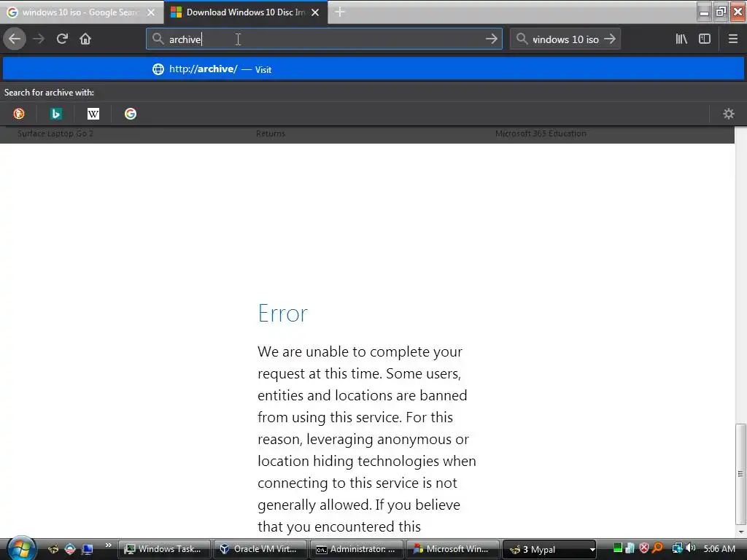Click the forward navigation arrow

(x=39, y=39)
